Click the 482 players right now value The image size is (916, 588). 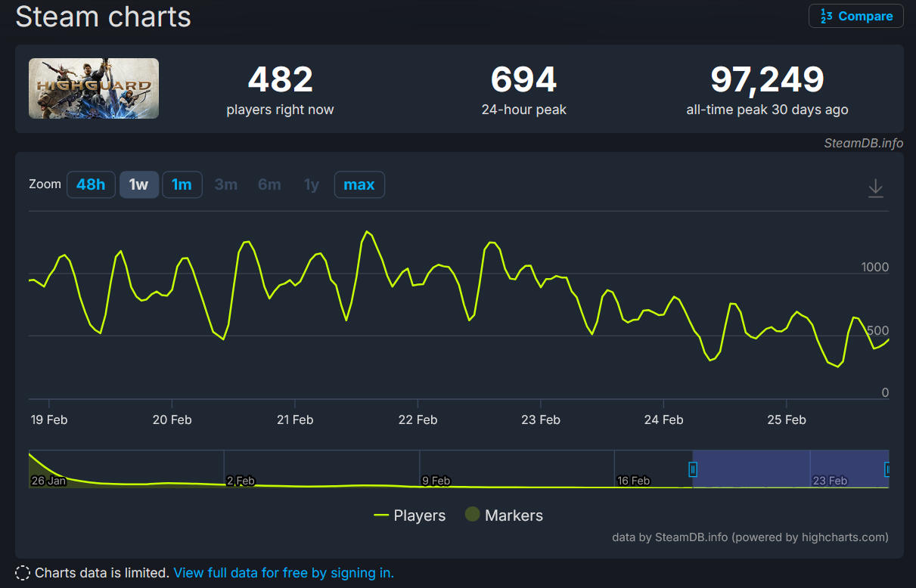tap(280, 79)
